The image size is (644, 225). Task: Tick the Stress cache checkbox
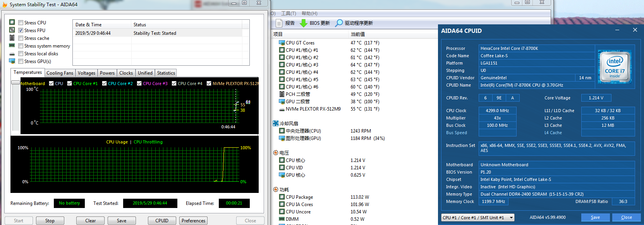tap(21, 38)
